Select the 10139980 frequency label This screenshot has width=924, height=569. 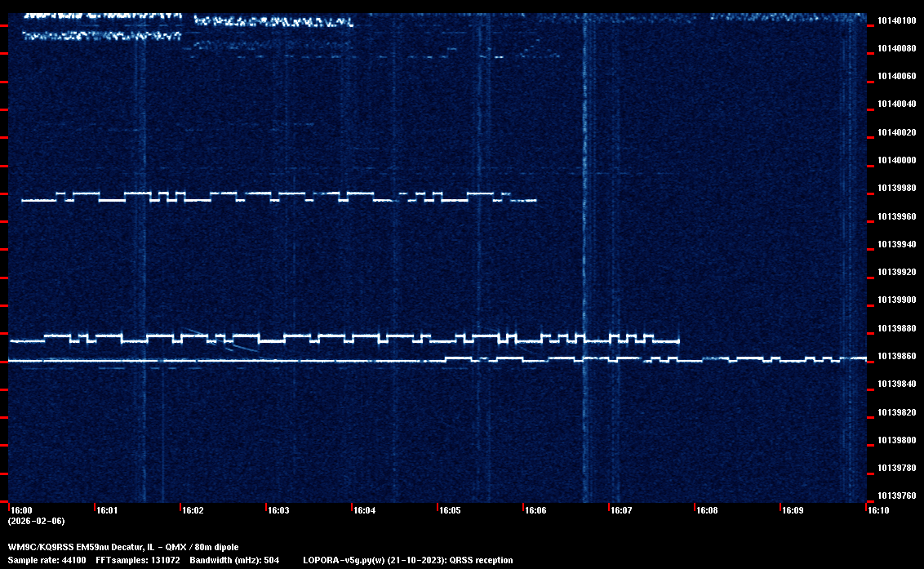(895, 189)
